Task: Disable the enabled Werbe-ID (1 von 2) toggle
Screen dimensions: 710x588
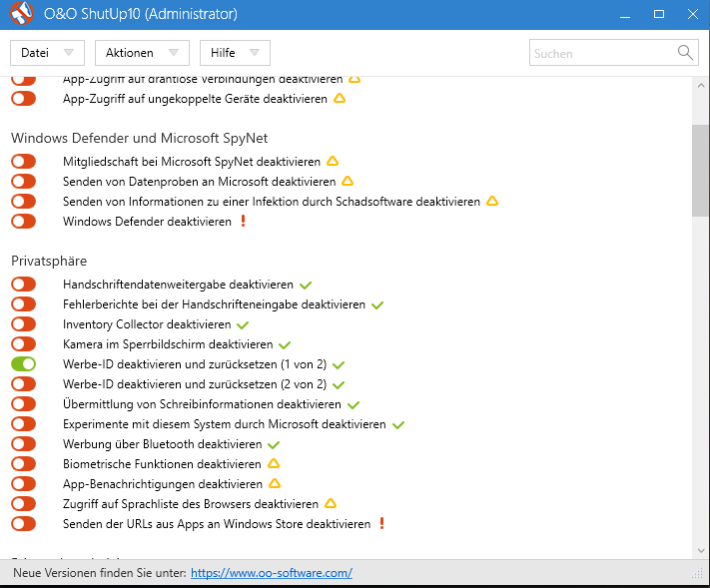Action: [23, 364]
